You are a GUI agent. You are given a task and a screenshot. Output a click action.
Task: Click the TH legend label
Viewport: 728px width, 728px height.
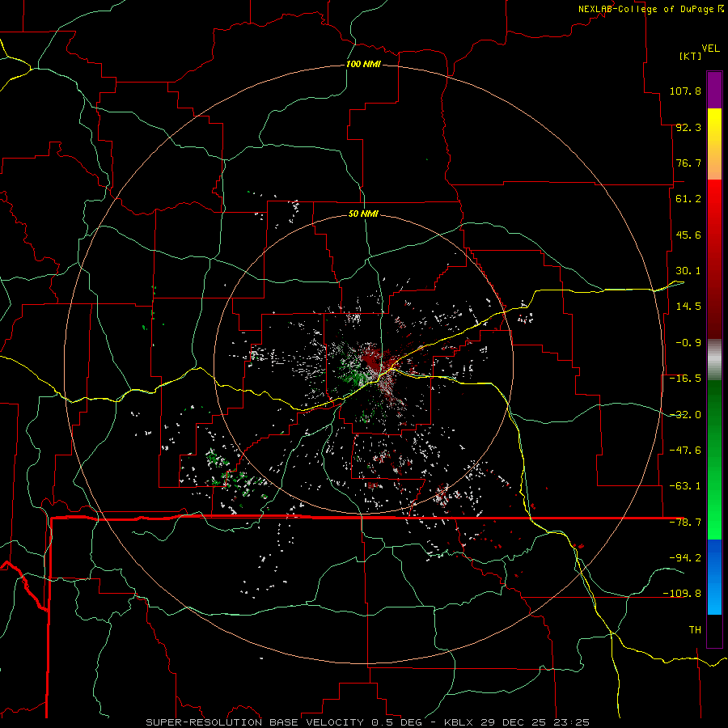(695, 630)
